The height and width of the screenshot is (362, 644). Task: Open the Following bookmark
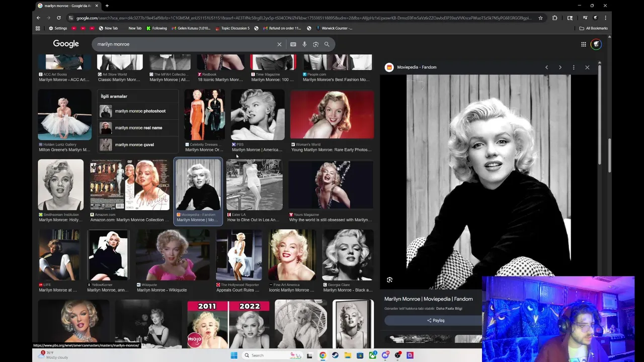point(156,28)
